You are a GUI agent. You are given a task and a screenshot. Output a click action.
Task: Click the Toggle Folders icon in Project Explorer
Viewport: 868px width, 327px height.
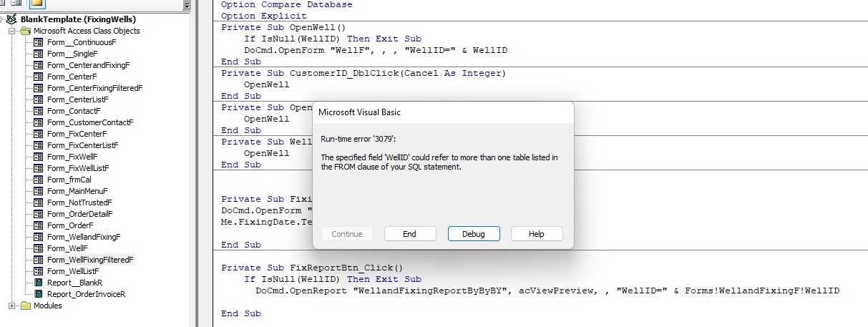(x=36, y=4)
